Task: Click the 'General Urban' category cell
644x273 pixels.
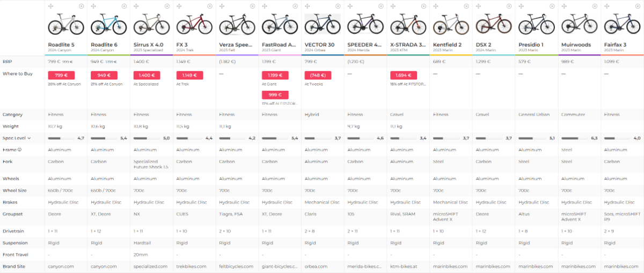Action: 533,114
